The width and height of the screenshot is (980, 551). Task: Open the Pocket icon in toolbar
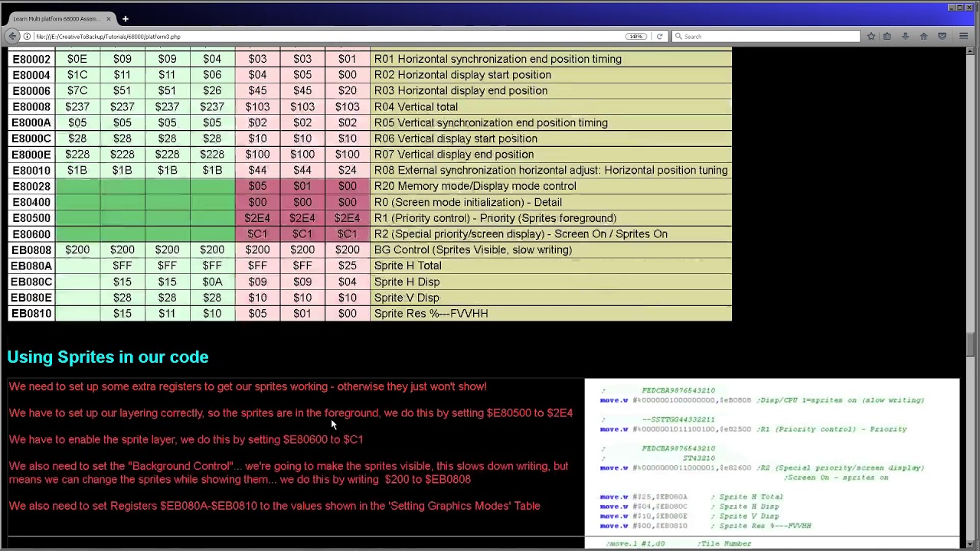[x=942, y=36]
